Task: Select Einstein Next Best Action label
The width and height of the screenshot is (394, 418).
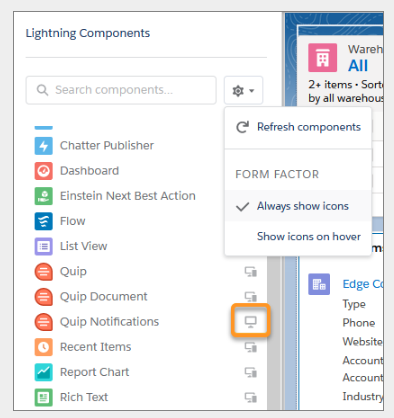Action: pyautogui.click(x=128, y=196)
